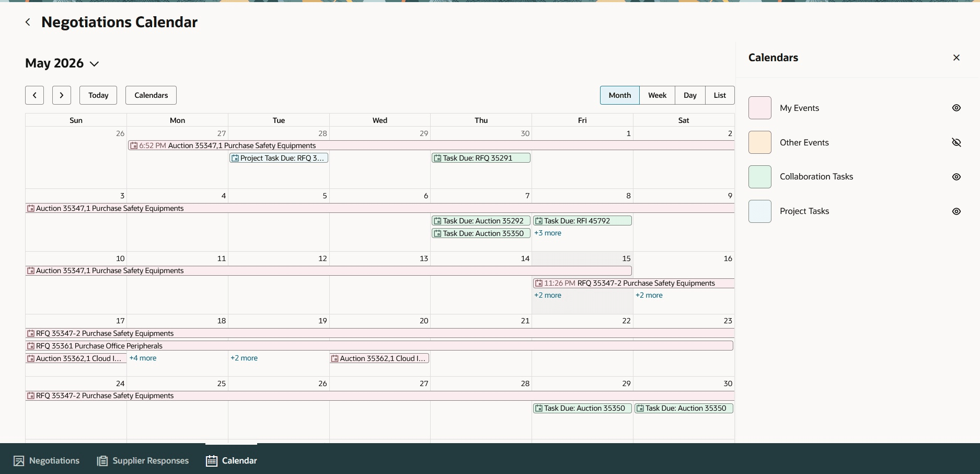This screenshot has height=474, width=980.
Task: Select date 15 in the calendar
Action: (x=626, y=258)
